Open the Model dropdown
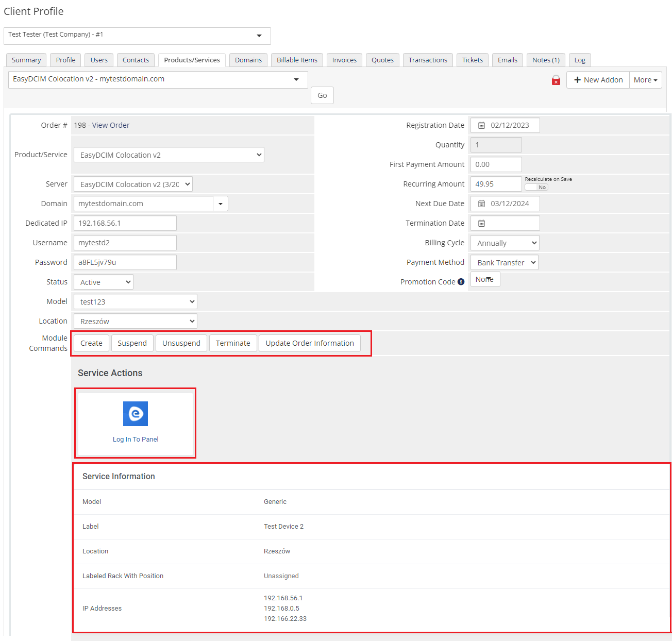Image resolution: width=672 pixels, height=641 pixels. [x=136, y=301]
